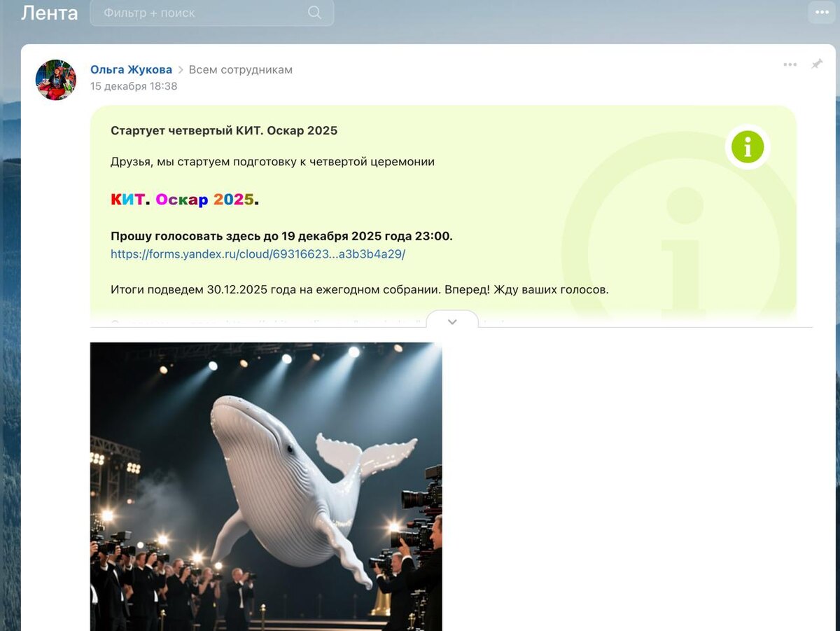840x631 pixels.
Task: Click the "Всем сотрудникам" recipient label
Action: click(x=241, y=69)
